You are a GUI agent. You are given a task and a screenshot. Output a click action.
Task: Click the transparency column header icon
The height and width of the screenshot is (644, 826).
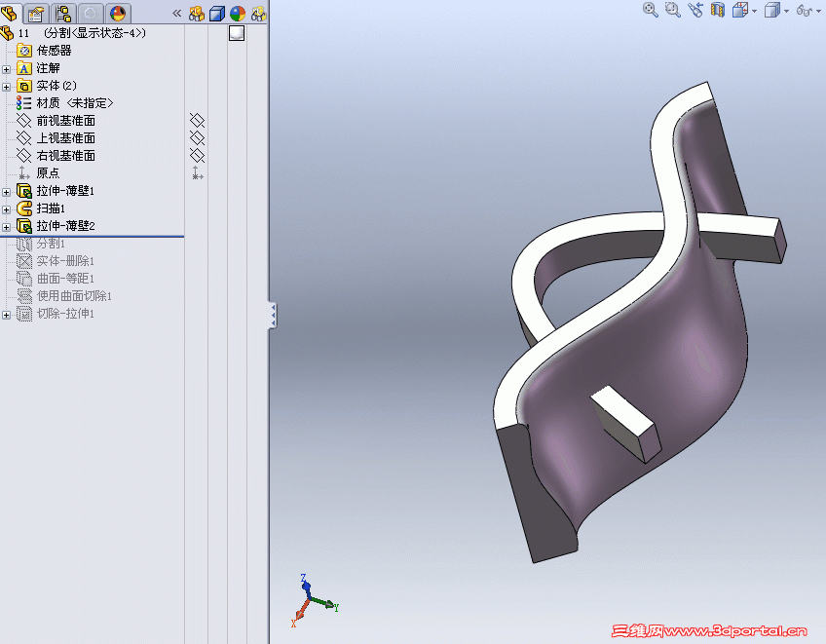coord(258,14)
